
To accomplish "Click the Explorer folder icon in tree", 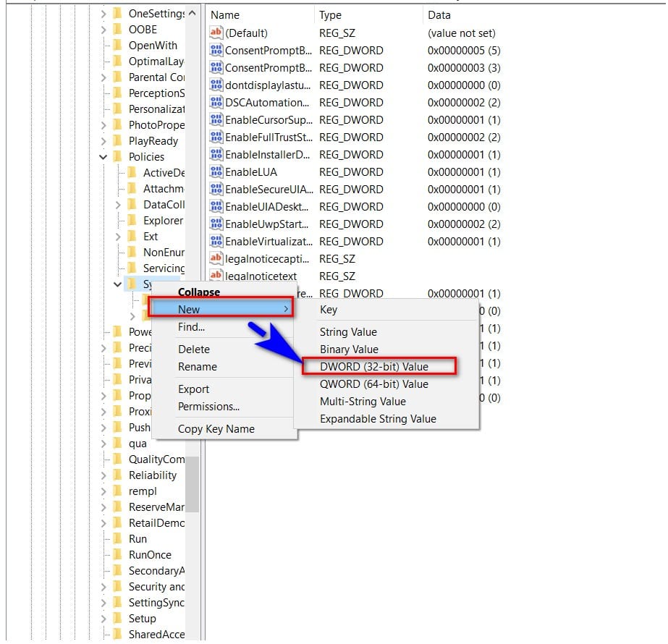I will click(x=132, y=220).
